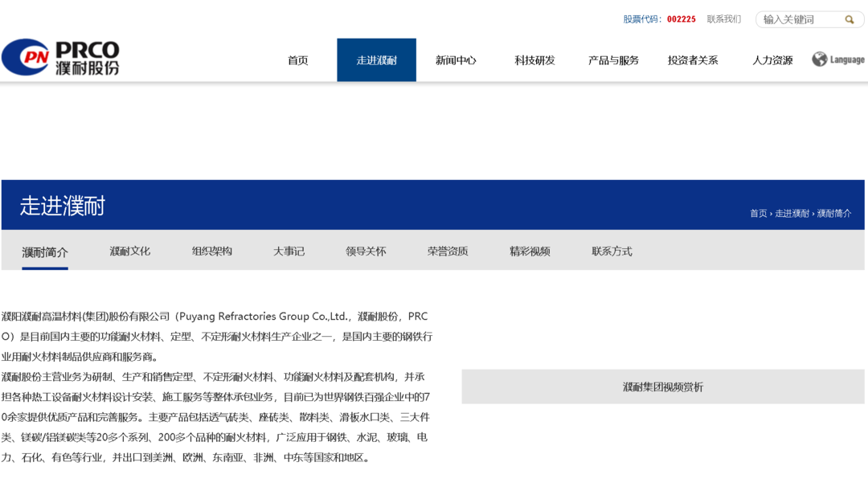Click the PRCO 濮耐股份 logo
868x495 pixels.
tap(60, 58)
